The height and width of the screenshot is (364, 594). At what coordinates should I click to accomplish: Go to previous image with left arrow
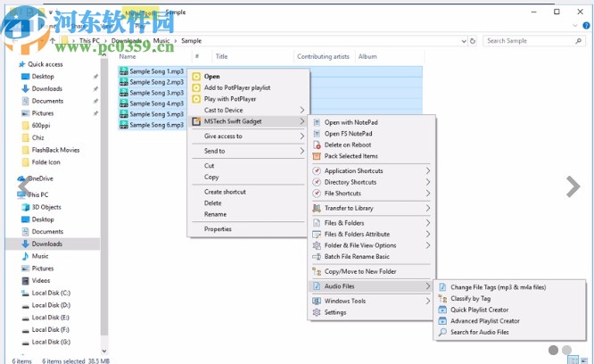click(x=24, y=186)
